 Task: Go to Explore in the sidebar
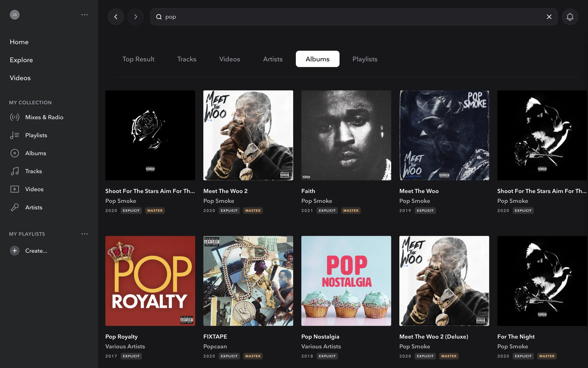[x=21, y=60]
